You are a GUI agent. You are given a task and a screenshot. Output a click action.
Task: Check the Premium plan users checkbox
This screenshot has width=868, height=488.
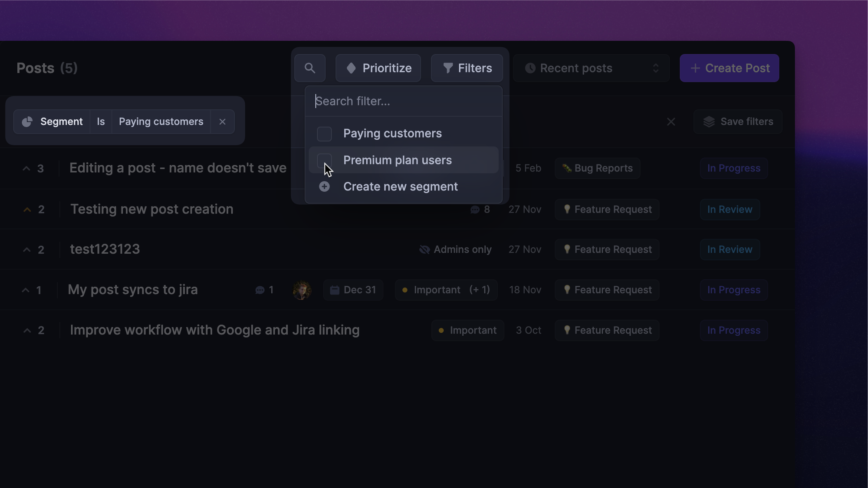[324, 160]
